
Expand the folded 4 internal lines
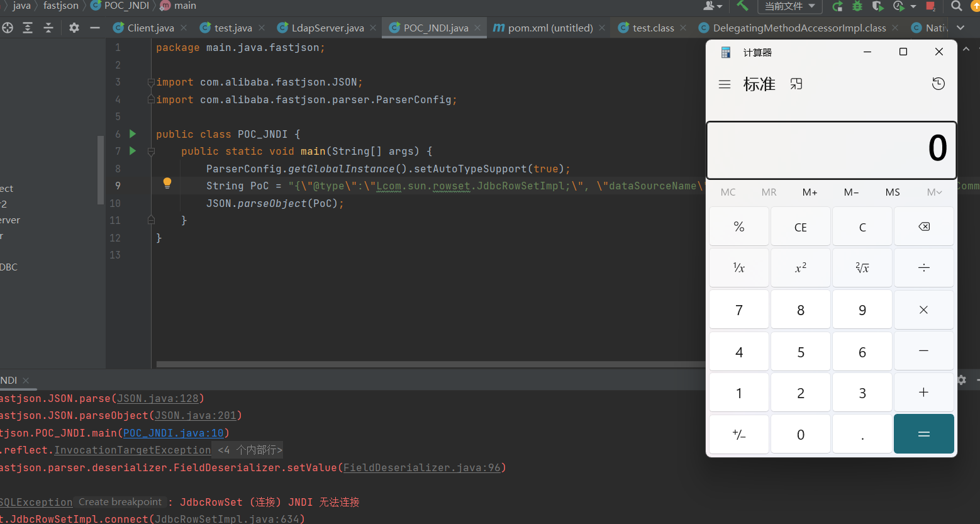(250, 450)
